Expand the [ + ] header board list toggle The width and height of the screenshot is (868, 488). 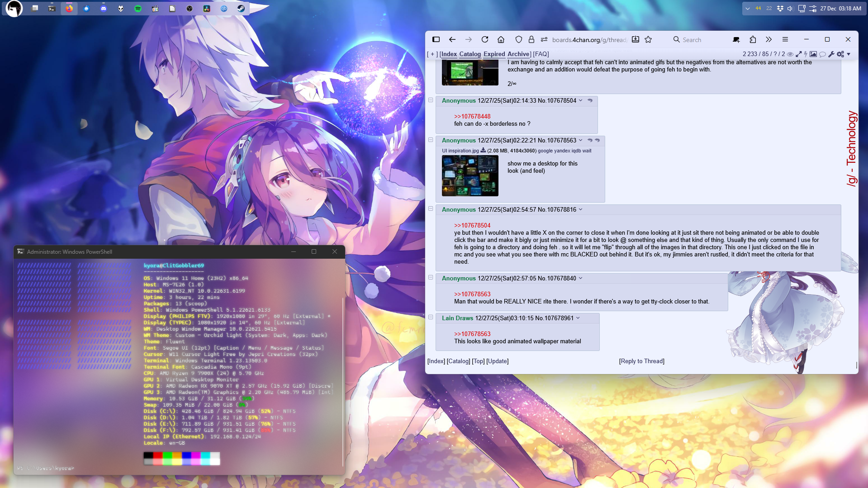click(432, 54)
